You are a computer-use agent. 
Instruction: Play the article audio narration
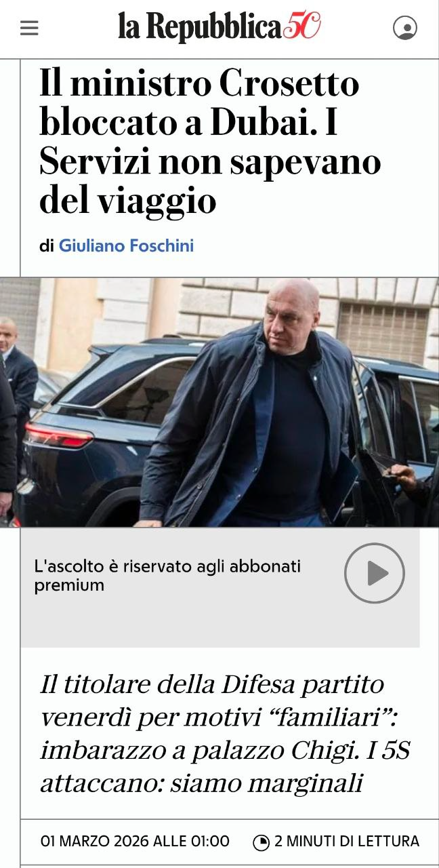coord(375,573)
